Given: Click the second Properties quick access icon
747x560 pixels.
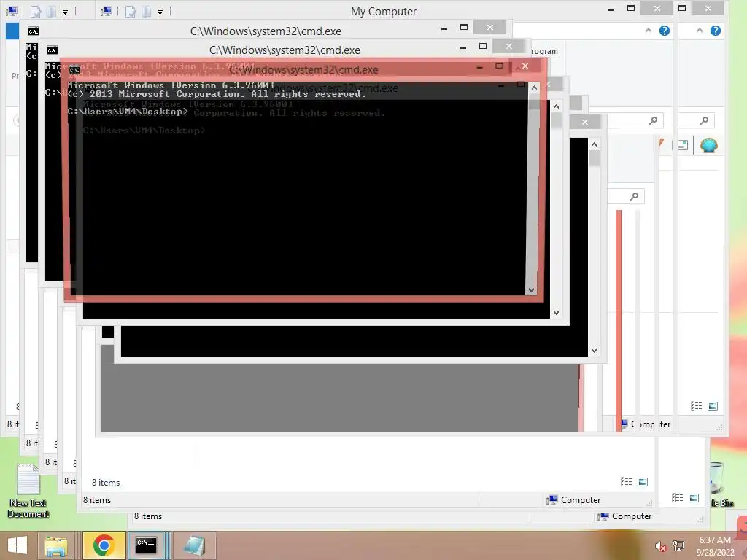Looking at the screenshot, I should click(131, 12).
